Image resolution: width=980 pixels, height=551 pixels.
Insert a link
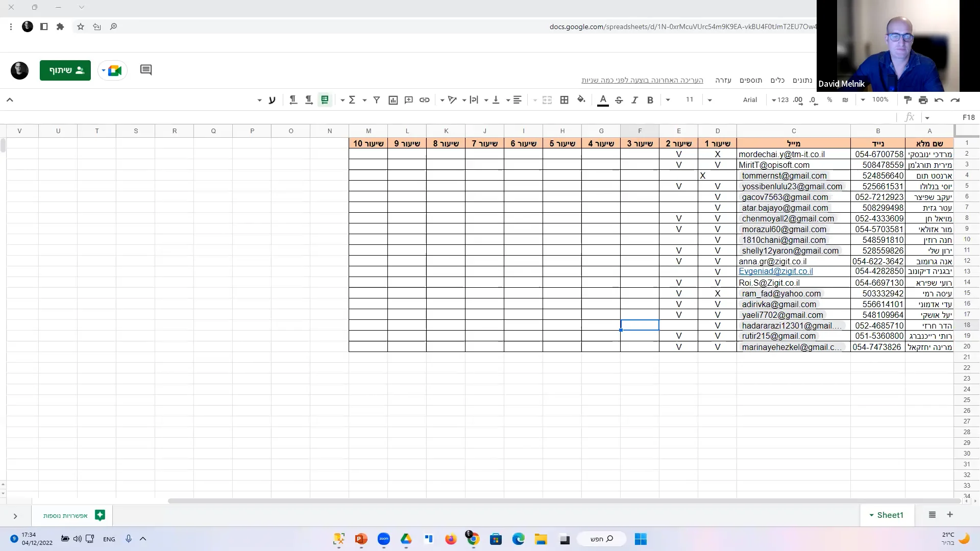425,99
